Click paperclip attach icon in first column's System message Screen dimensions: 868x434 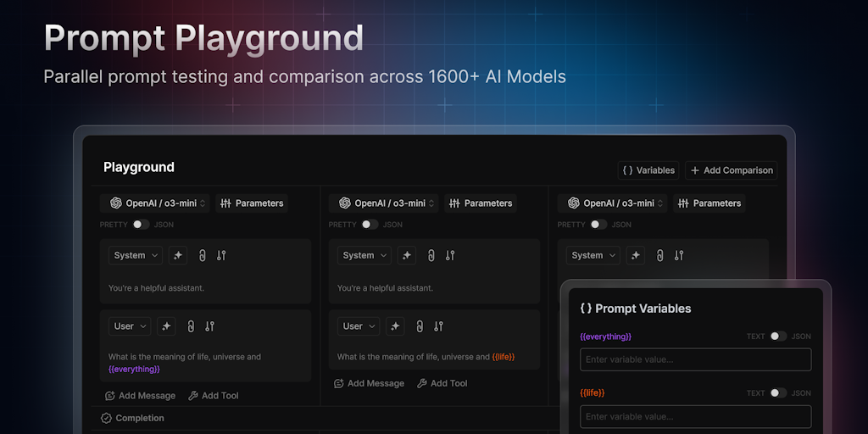[x=202, y=255]
